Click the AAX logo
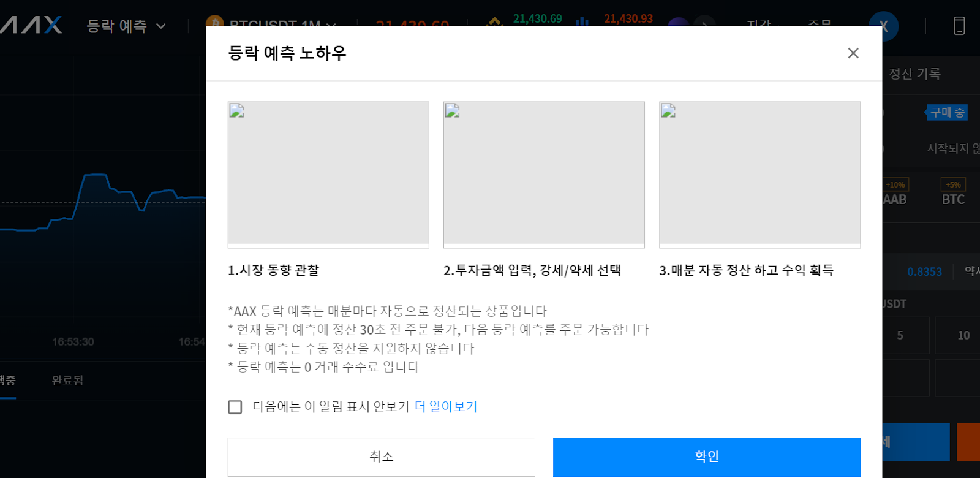The image size is (980, 478). [31, 25]
